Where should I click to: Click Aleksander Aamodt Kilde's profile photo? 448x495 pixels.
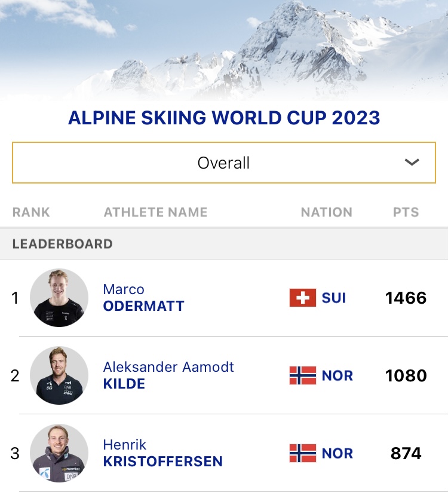click(x=59, y=375)
